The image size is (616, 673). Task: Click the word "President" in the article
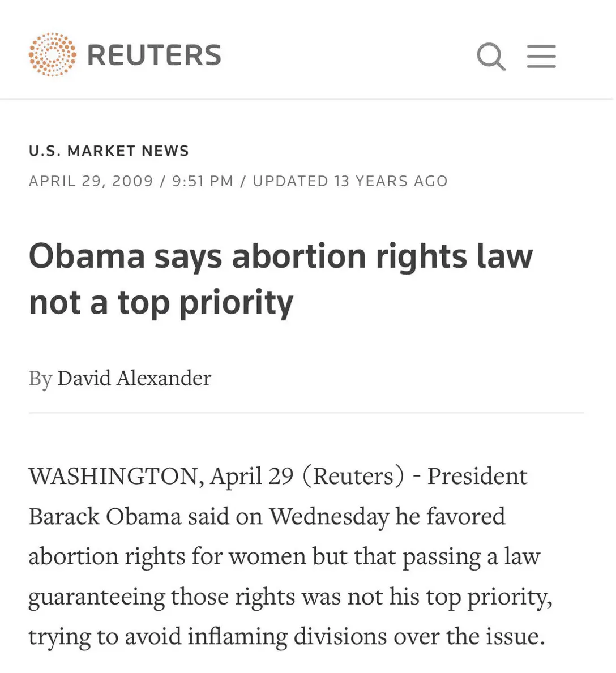[x=477, y=476]
